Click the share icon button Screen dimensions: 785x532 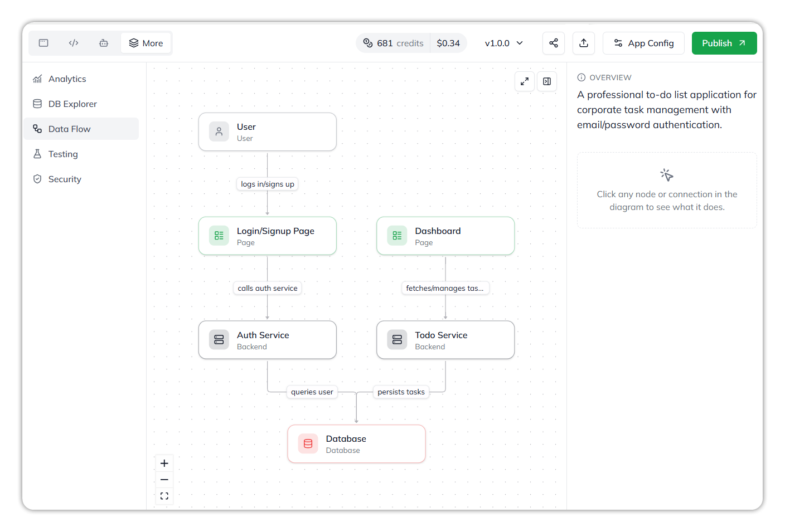tap(554, 43)
